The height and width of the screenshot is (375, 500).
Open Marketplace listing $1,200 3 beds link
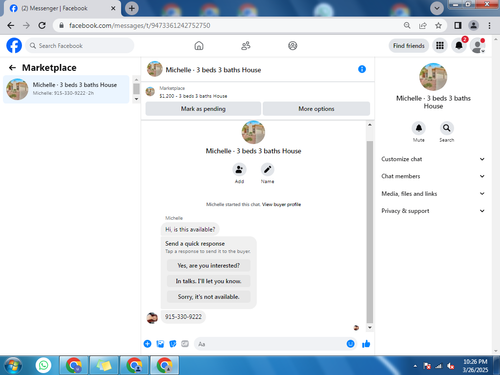[x=193, y=96]
